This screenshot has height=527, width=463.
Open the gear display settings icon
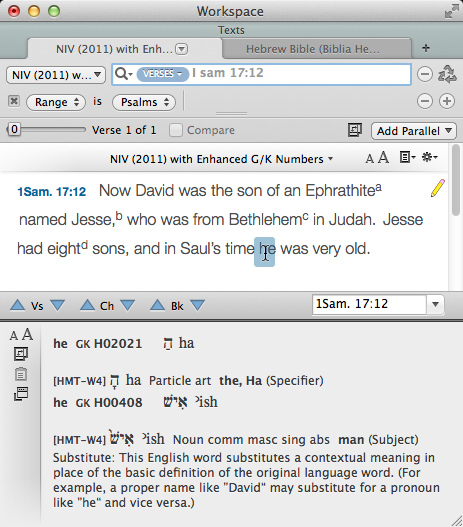[x=430, y=157]
